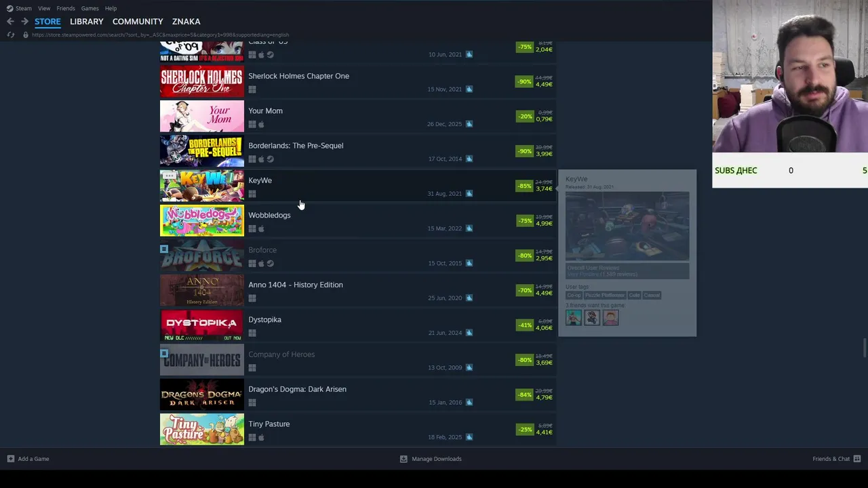Click the SteamOS icon under Borderlands: The Pre-Sequel
This screenshot has width=868, height=488.
(x=270, y=159)
